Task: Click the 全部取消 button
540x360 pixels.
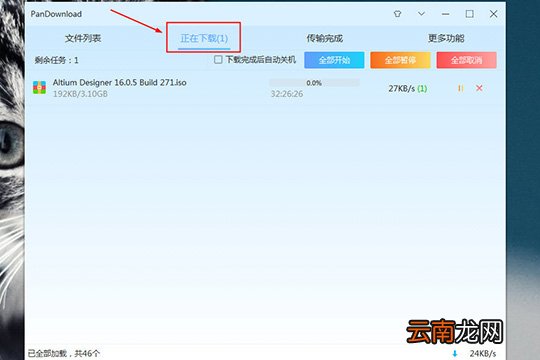Action: coord(466,60)
